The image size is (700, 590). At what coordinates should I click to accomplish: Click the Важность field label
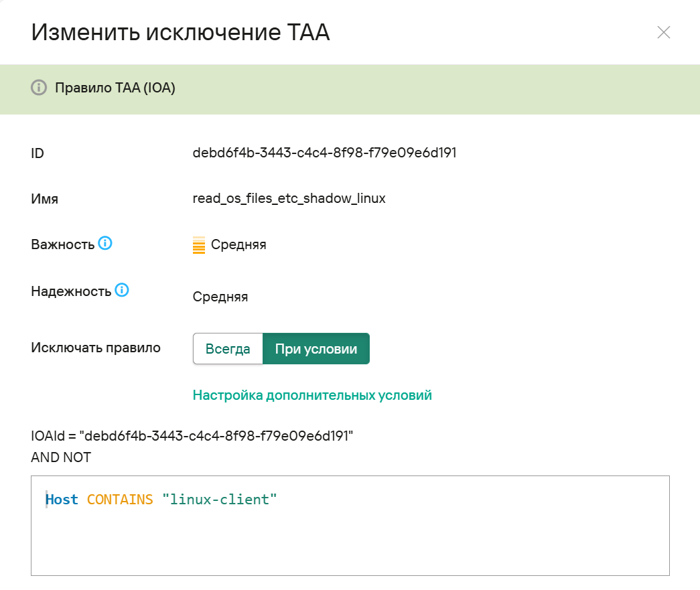tap(62, 244)
